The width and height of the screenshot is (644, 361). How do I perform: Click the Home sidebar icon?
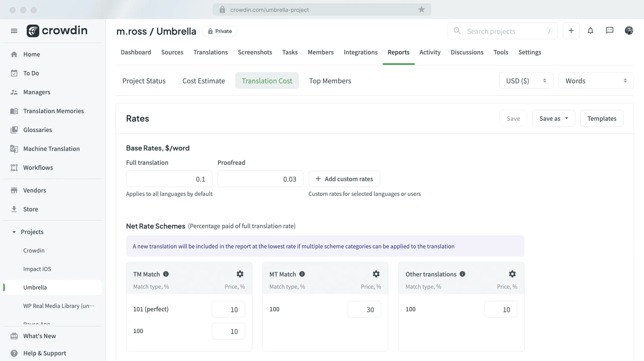14,54
